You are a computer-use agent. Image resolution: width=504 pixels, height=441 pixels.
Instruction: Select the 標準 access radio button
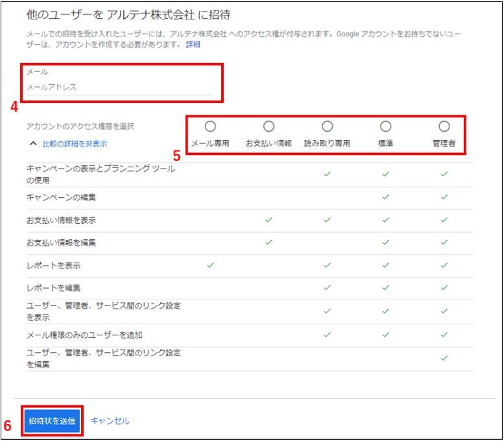click(385, 126)
